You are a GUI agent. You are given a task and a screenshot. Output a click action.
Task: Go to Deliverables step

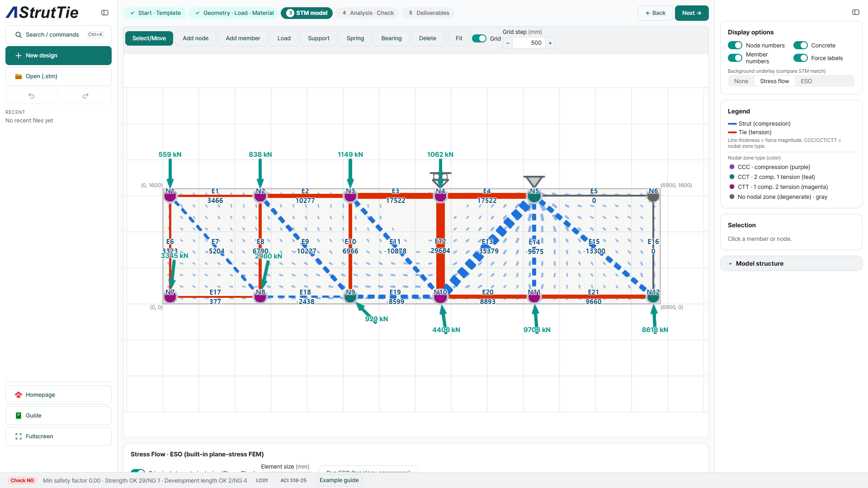428,13
